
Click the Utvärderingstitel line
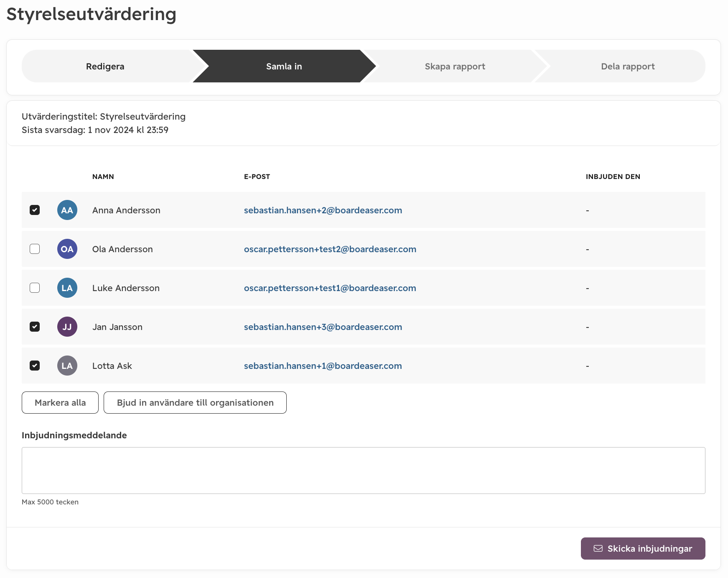[104, 116]
